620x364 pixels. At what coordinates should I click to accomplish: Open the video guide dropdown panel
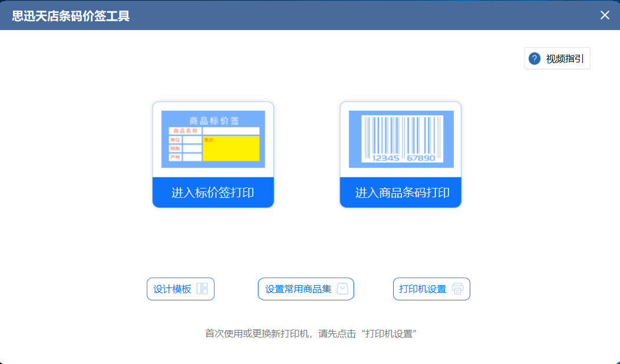pos(557,58)
